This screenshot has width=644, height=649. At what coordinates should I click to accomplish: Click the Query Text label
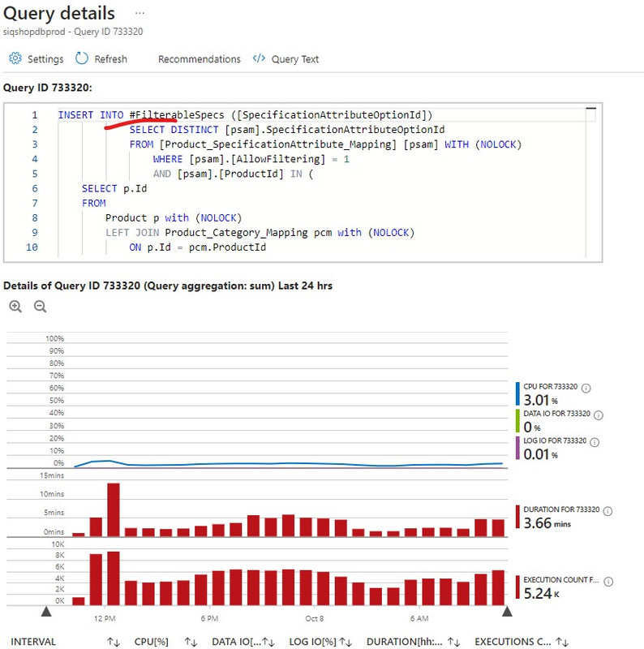[295, 59]
